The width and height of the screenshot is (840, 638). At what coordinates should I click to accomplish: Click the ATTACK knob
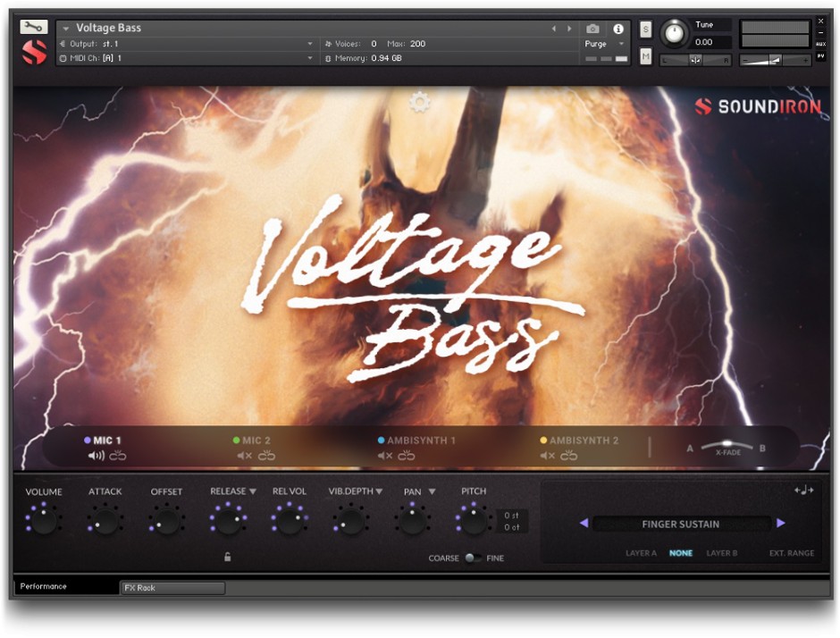coord(105,520)
